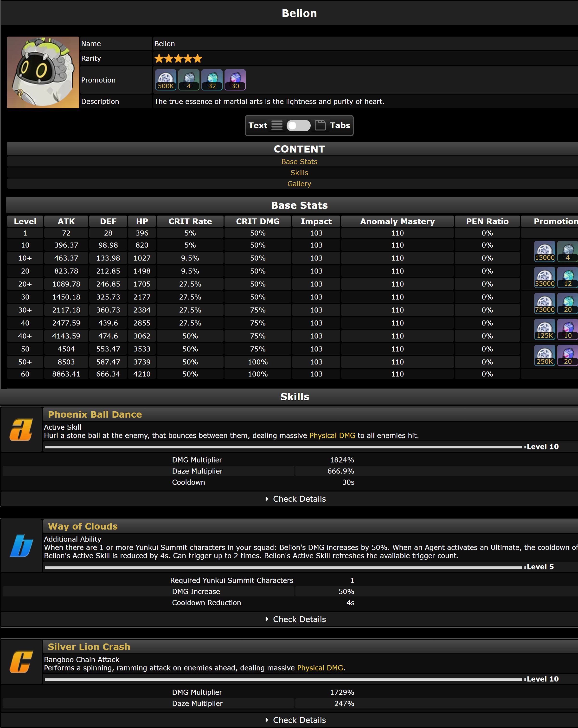
Task: Click the Phoenix Ball Dance skill title
Action: [95, 414]
